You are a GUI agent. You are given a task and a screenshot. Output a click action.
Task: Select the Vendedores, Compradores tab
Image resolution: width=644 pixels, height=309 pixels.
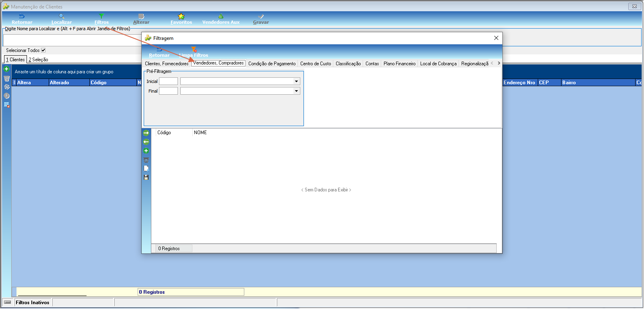[218, 63]
